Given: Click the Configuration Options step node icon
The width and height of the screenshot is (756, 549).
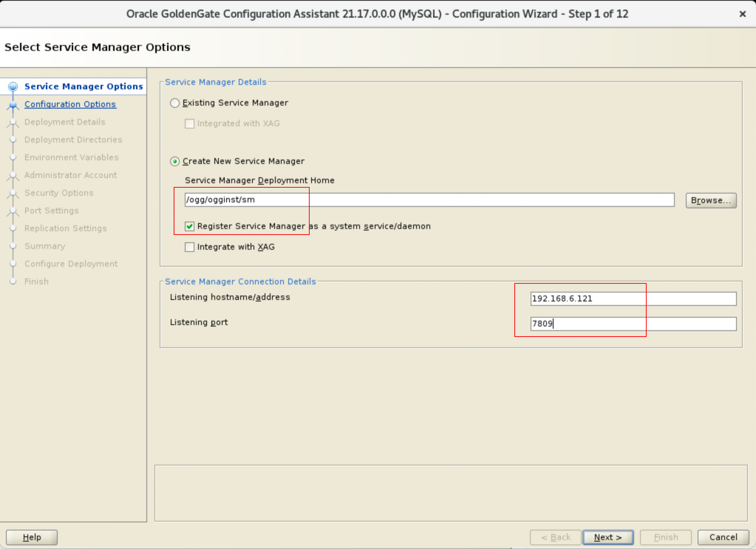Looking at the screenshot, I should 13,105.
